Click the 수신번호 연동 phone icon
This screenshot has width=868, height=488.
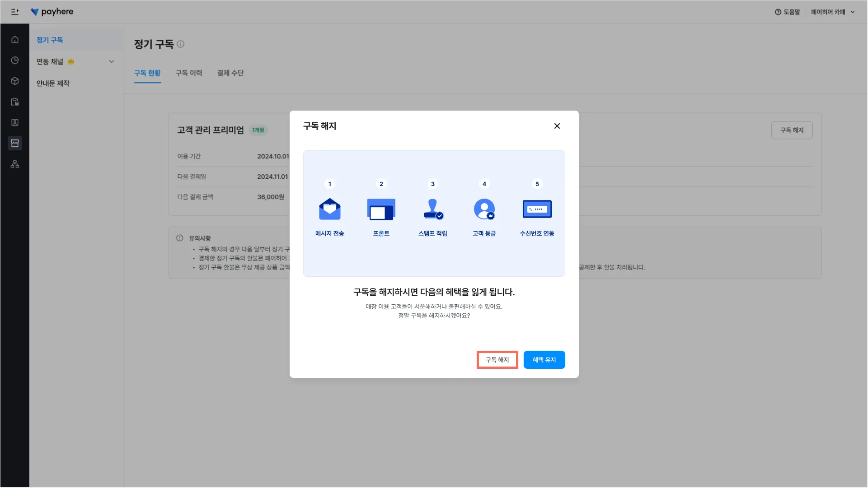(537, 209)
